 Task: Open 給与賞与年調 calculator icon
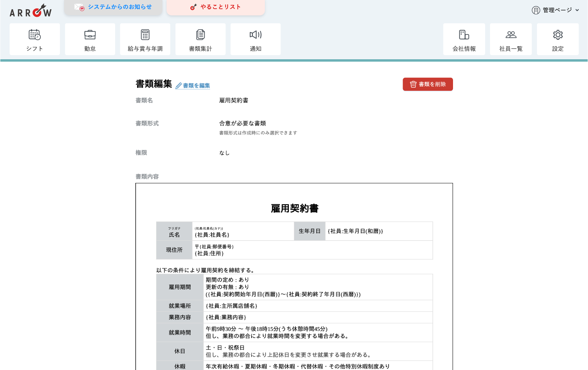[x=145, y=35]
